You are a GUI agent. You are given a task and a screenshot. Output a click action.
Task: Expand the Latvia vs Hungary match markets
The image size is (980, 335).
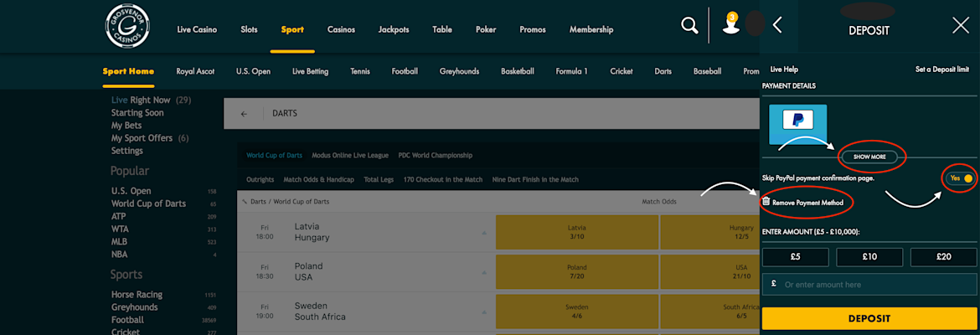click(484, 233)
